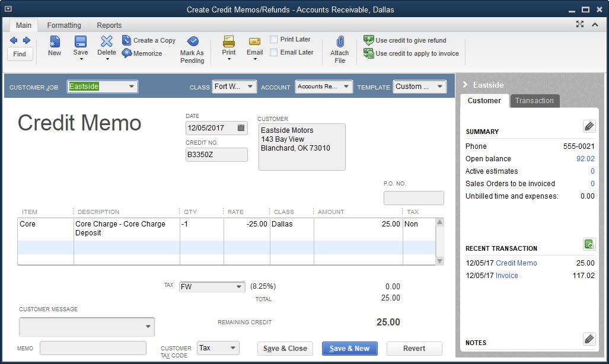The width and height of the screenshot is (609, 364).
Task: Mark the credit memo as pending
Action: [192, 47]
